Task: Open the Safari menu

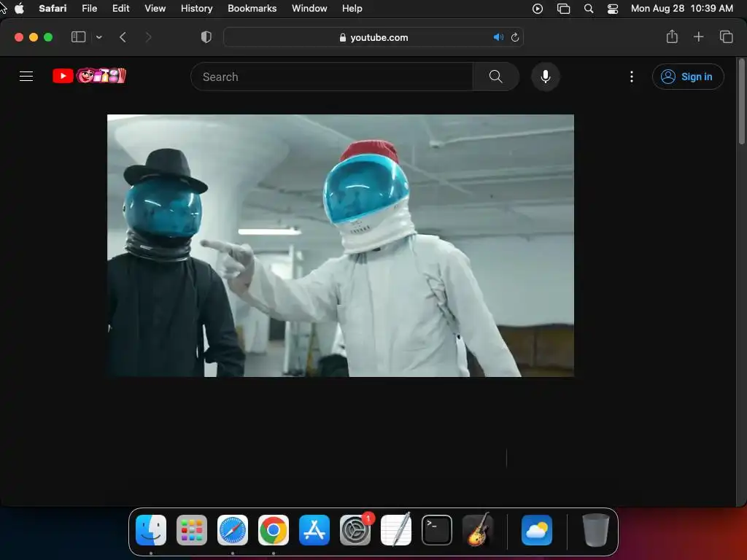Action: coord(53,9)
